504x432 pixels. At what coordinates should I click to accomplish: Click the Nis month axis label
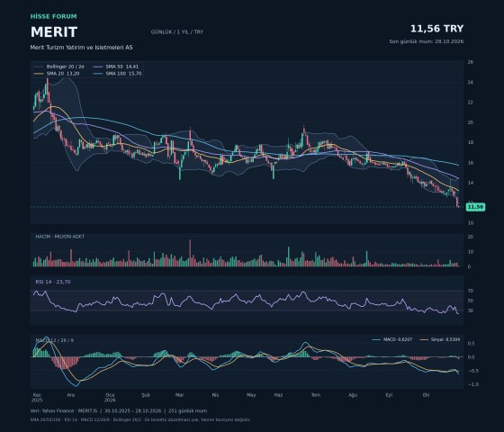(x=215, y=395)
